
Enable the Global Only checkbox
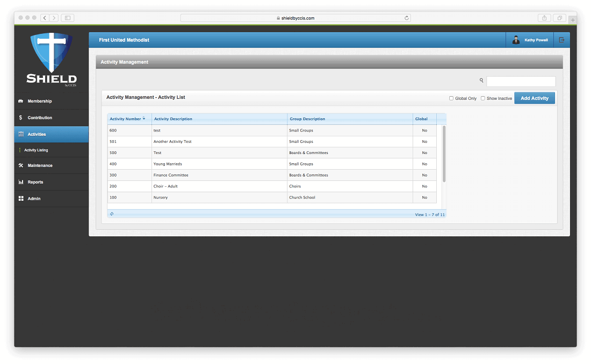pos(451,98)
